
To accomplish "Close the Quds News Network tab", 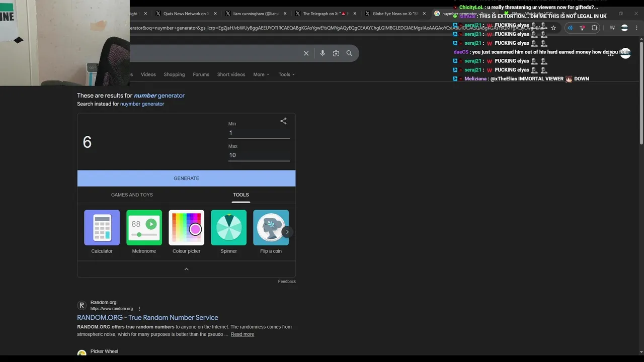I will (x=215, y=14).
